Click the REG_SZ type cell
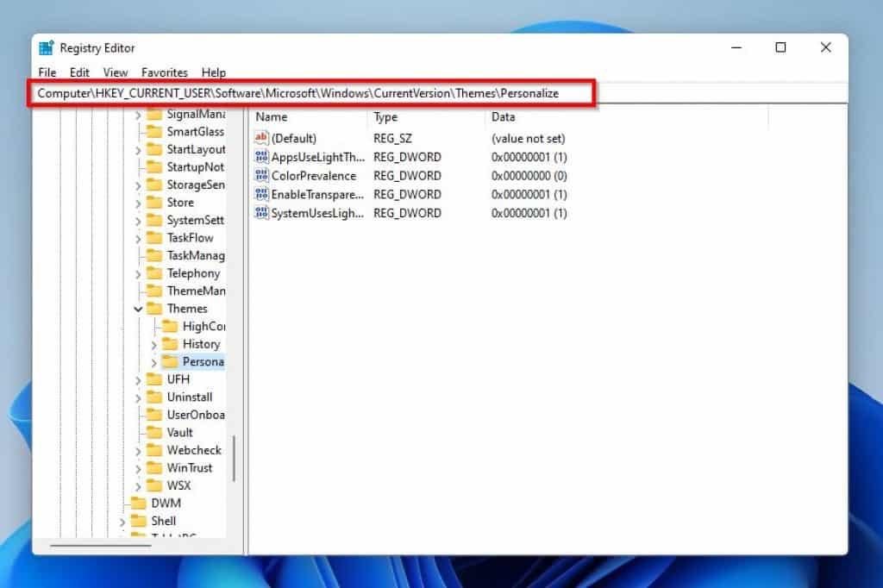 [392, 139]
